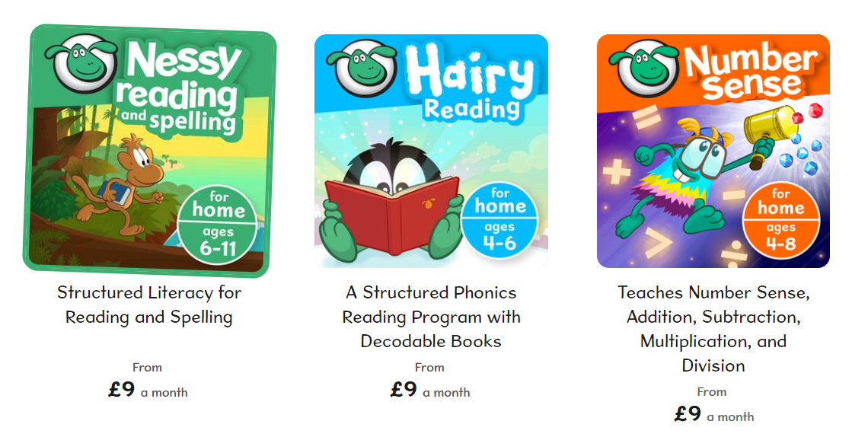Click the Nessy logo on the green tile
Image resolution: width=868 pixels, height=437 pixels.
[x=81, y=64]
